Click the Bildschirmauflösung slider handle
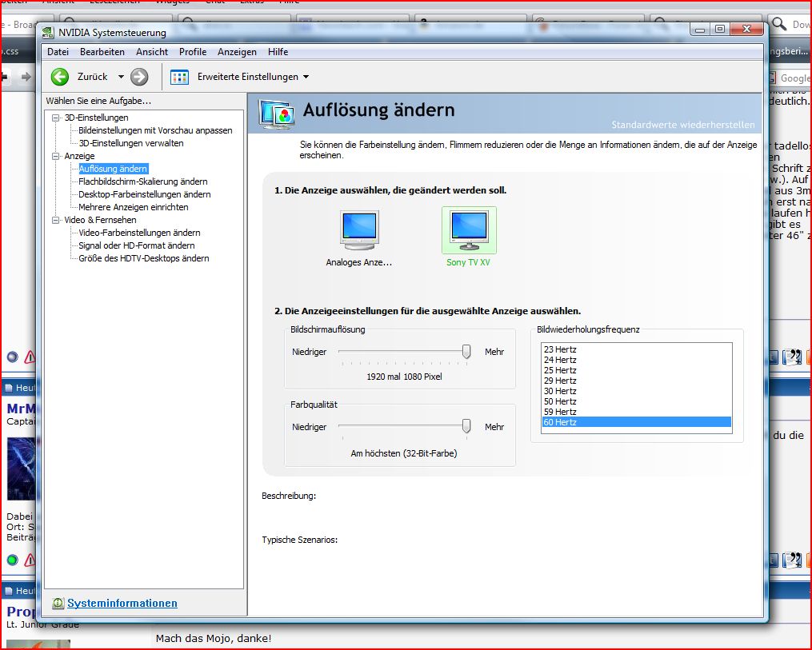This screenshot has height=650, width=812. [x=466, y=352]
